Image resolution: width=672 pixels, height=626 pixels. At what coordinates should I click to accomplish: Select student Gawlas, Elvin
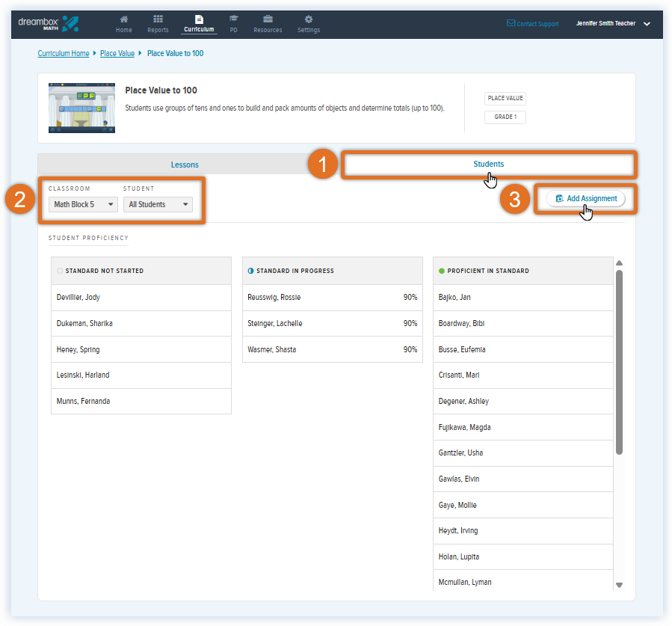(523, 479)
